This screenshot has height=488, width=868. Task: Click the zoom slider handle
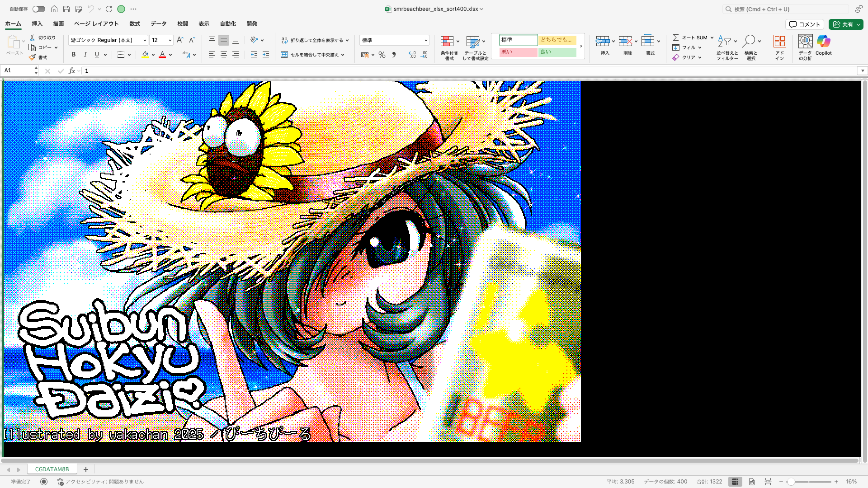point(791,482)
